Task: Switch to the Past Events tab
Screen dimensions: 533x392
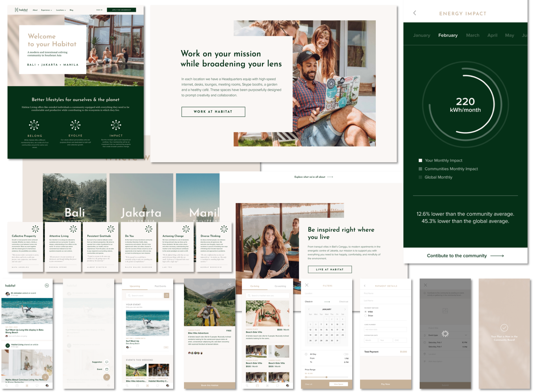Action: (160, 286)
